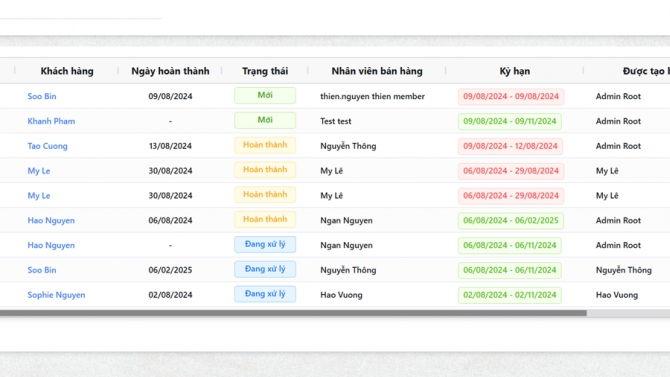Select salesperson thien.nguyen thien member
The image size is (670, 377).
(x=373, y=96)
